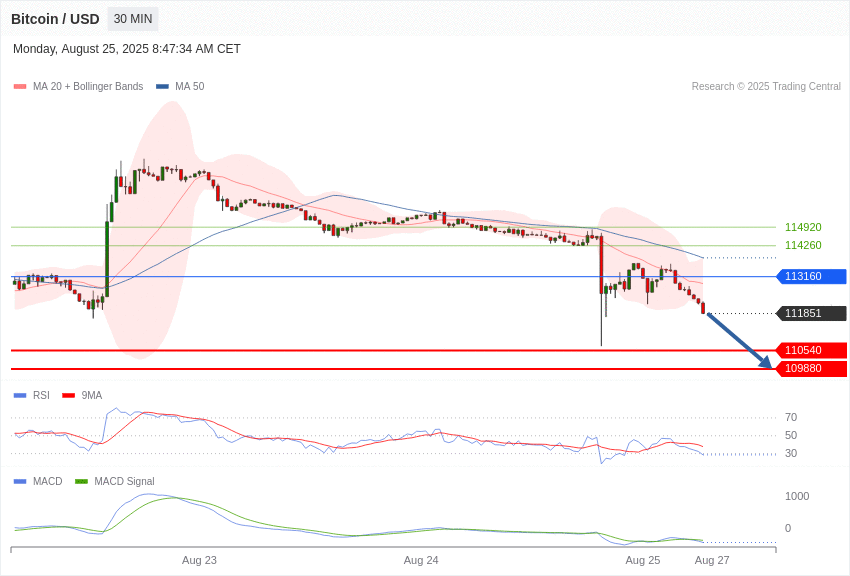Click the red 9MA legend swatch
The width and height of the screenshot is (850, 576).
point(69,396)
